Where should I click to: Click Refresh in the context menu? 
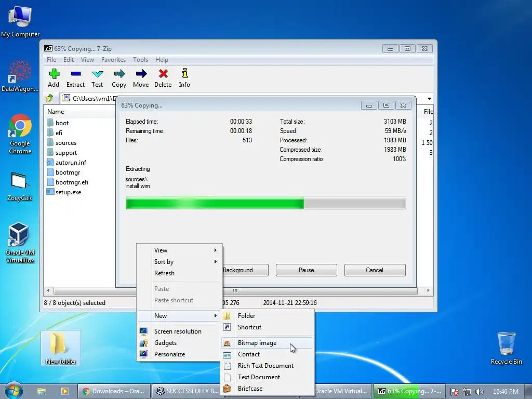(180, 273)
